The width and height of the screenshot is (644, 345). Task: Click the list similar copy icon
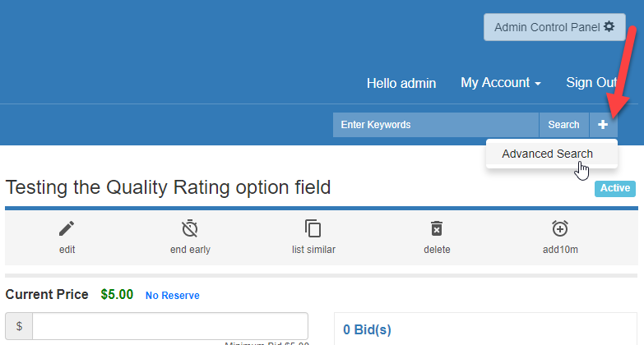tap(313, 228)
